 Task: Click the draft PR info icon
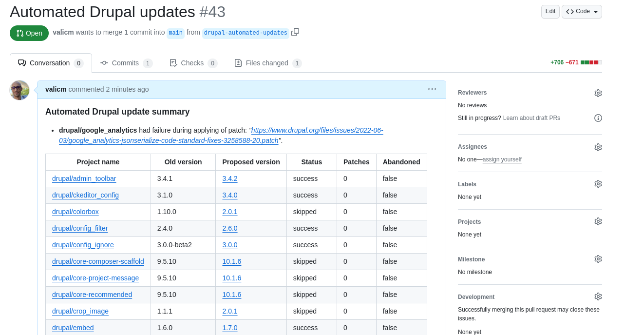coord(598,118)
